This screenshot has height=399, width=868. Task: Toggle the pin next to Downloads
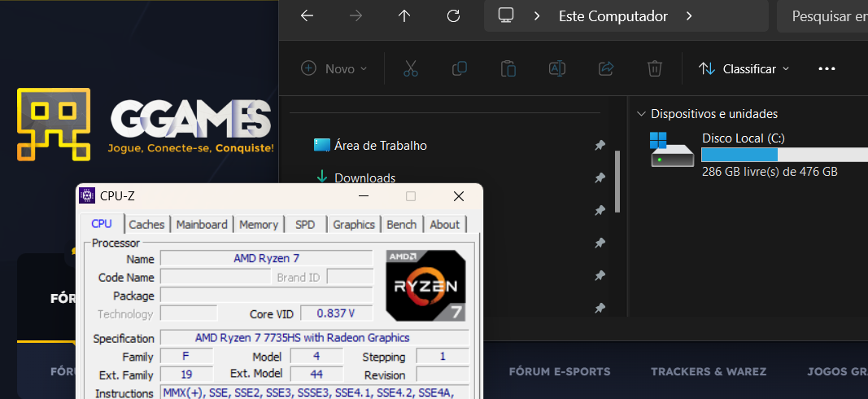(600, 178)
